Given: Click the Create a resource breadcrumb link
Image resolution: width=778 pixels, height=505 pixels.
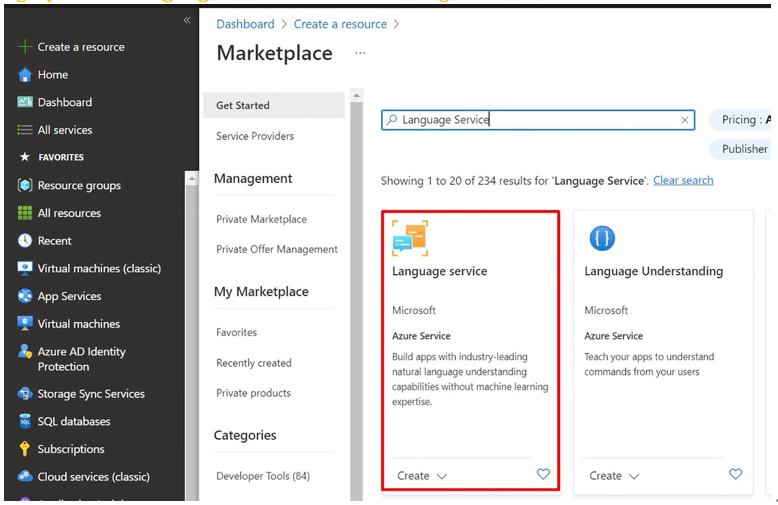Looking at the screenshot, I should tap(340, 24).
